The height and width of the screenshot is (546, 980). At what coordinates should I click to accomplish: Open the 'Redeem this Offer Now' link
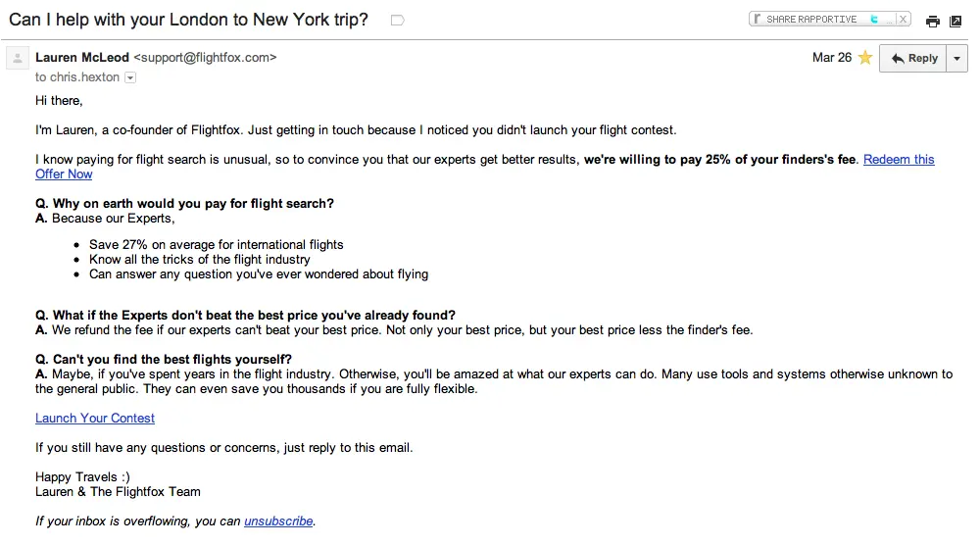[x=899, y=159]
